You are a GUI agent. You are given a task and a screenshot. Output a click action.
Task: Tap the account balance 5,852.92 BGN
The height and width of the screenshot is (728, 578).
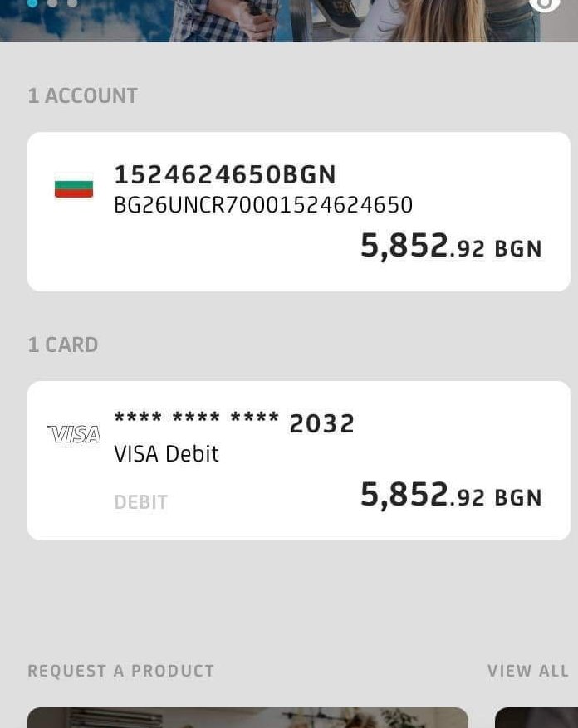click(x=450, y=247)
